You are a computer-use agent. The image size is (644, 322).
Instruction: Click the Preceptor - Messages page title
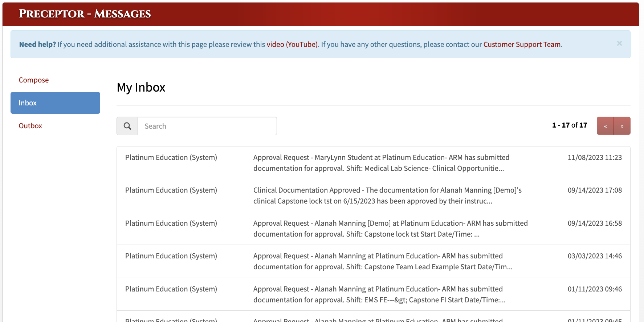click(85, 14)
